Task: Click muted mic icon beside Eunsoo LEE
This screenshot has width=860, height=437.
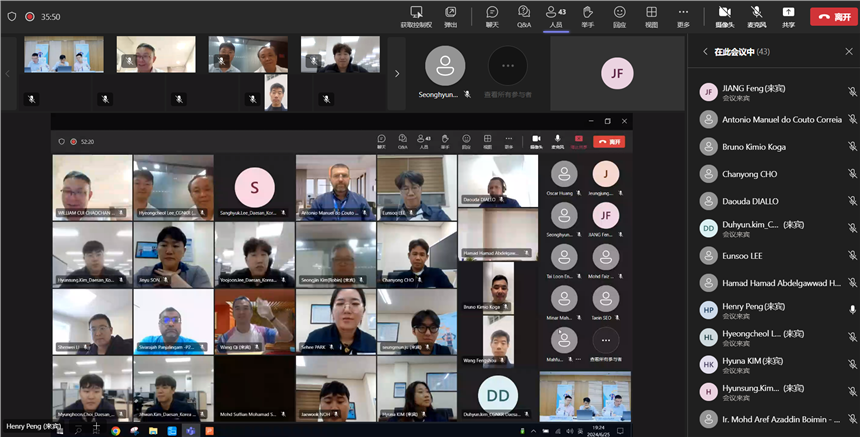Action: click(852, 256)
